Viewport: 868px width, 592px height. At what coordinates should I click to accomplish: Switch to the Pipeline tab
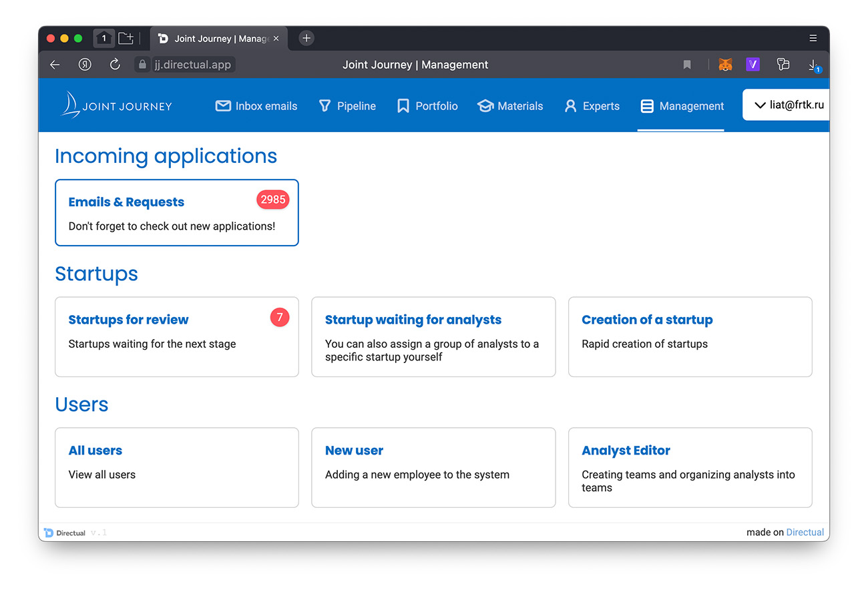click(347, 106)
